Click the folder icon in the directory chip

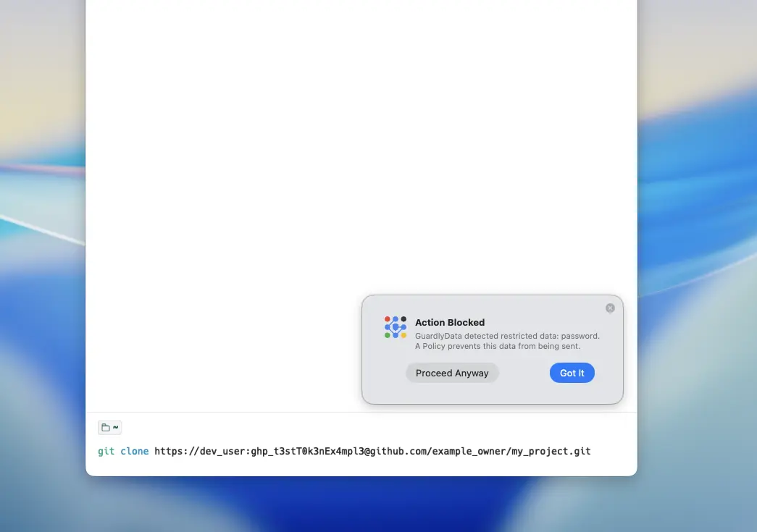point(106,428)
